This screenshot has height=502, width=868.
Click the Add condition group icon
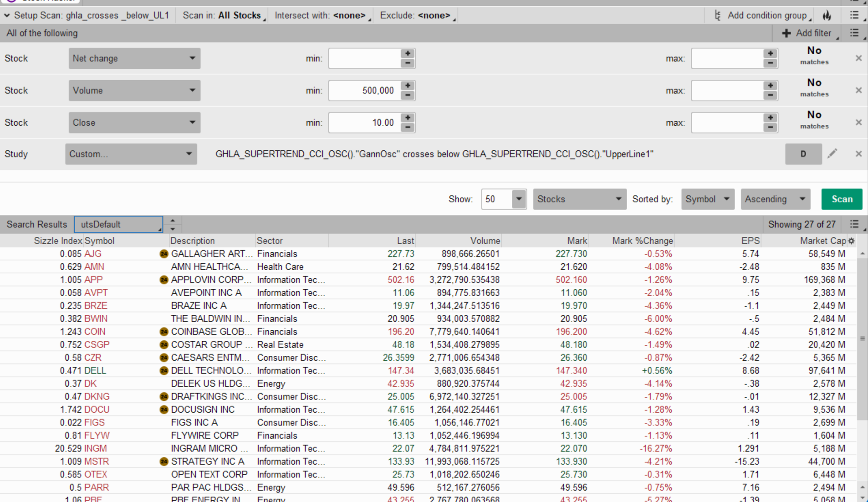(x=718, y=15)
